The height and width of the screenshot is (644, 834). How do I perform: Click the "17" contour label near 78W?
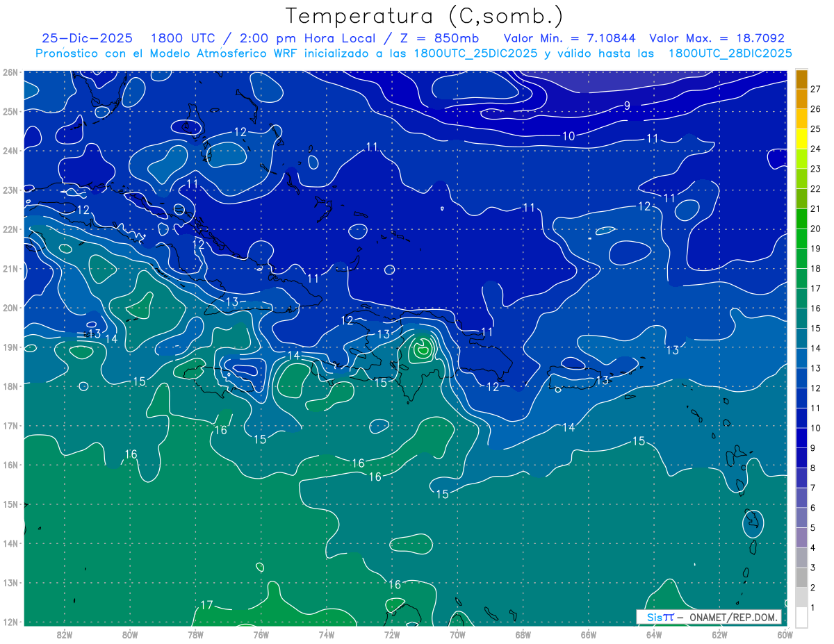206,605
